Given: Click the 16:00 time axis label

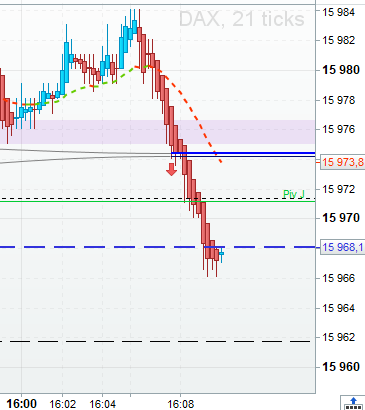Looking at the screenshot, I should pyautogui.click(x=22, y=404).
